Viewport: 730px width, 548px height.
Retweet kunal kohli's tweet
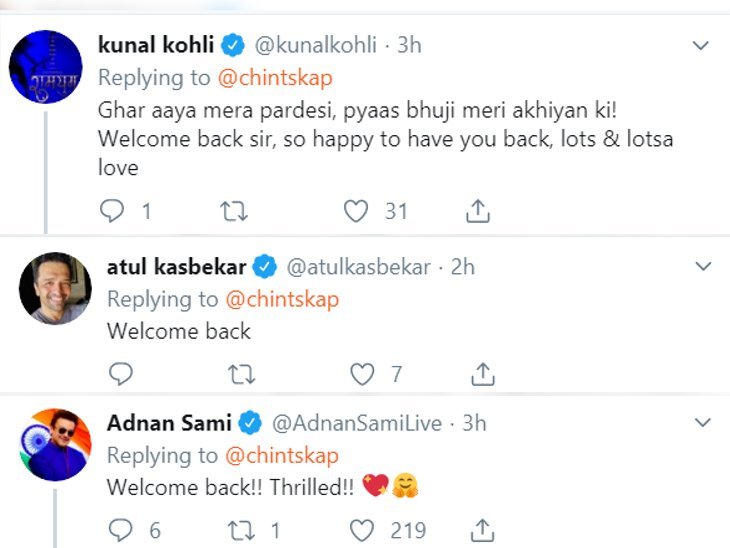click(233, 210)
